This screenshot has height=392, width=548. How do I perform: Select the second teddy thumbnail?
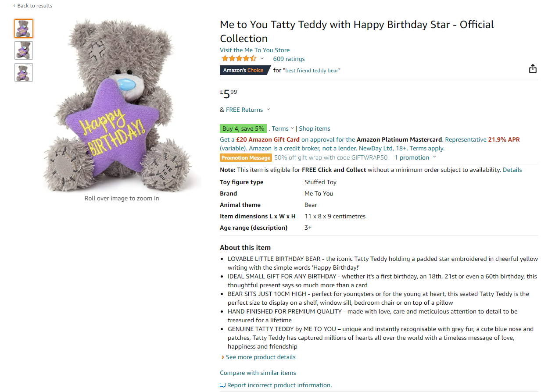24,50
